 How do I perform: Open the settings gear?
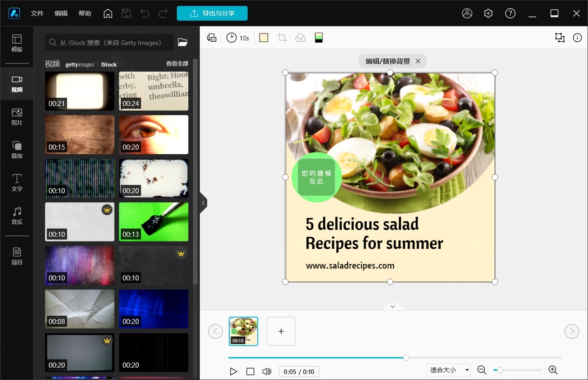click(x=488, y=13)
